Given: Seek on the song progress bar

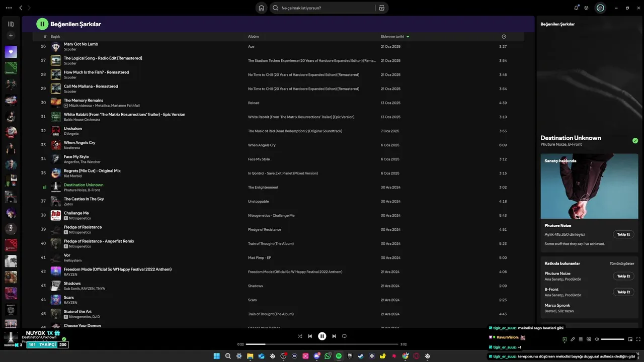Looking at the screenshot, I should (322, 344).
